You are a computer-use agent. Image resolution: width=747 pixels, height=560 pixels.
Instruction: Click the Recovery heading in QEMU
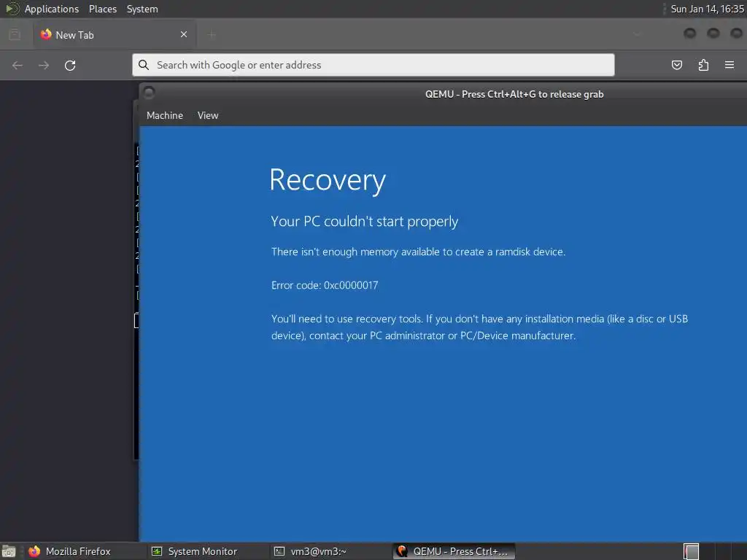[x=328, y=181]
